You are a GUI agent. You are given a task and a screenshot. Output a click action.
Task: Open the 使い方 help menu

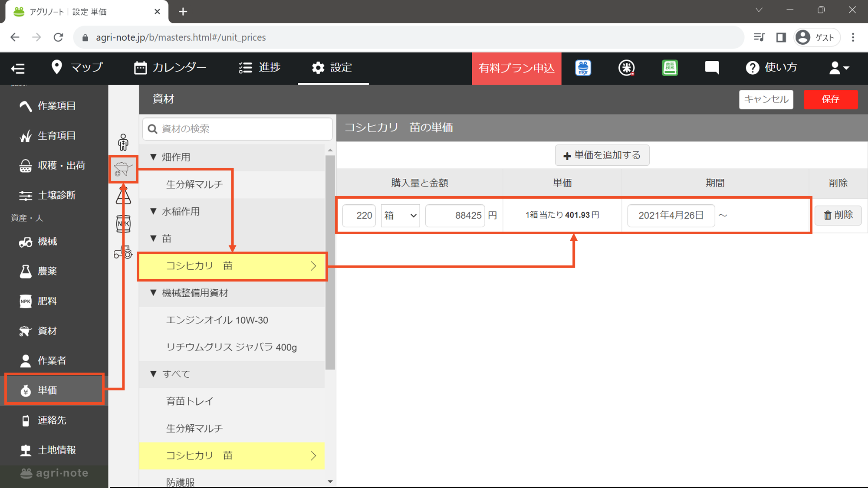click(772, 68)
